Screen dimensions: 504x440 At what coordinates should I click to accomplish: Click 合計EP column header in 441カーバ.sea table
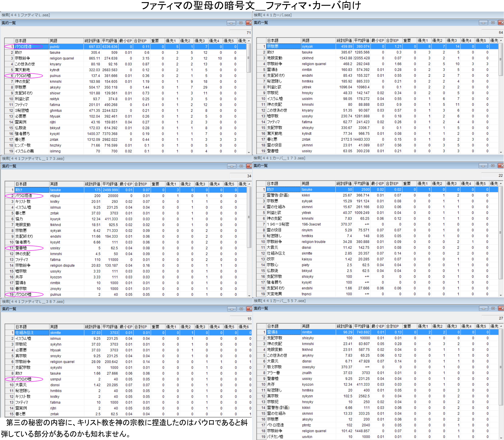393,41
